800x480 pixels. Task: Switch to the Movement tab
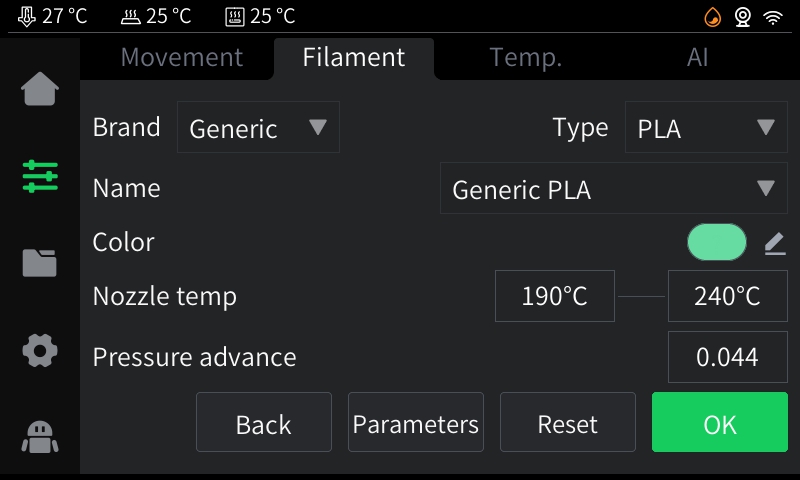[182, 58]
